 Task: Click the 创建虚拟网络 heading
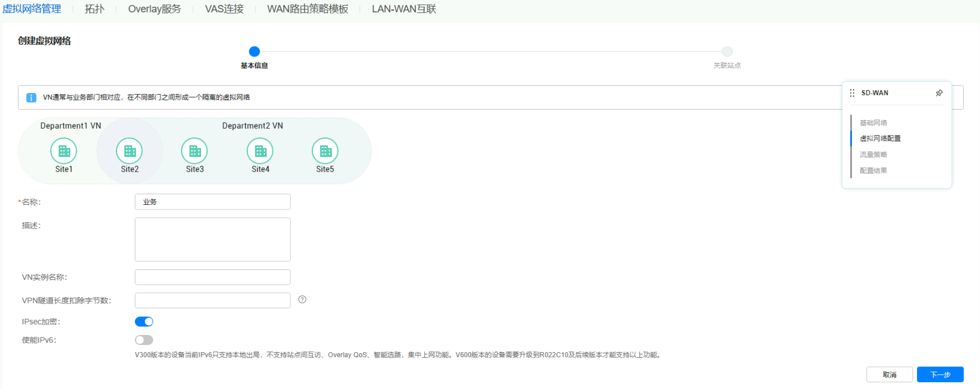[x=44, y=41]
